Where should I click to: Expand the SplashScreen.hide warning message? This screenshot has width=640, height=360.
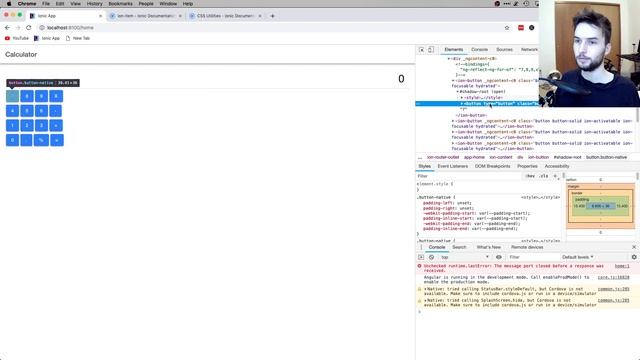click(x=425, y=300)
